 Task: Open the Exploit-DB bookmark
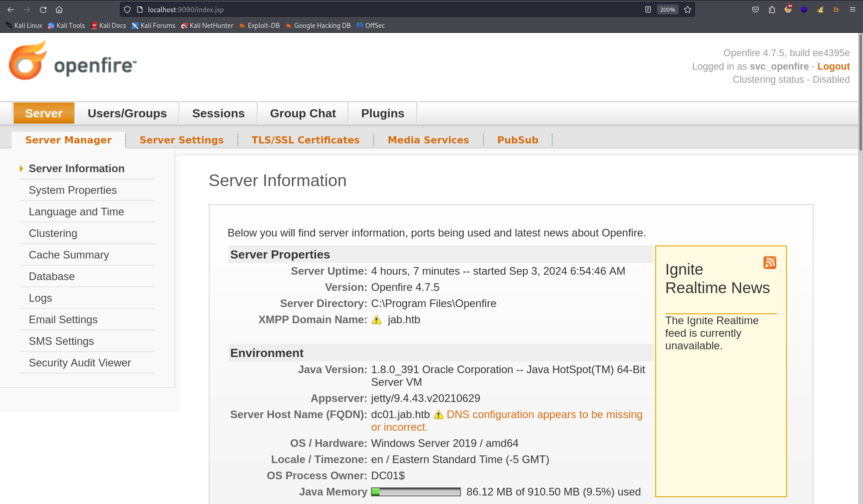coord(259,26)
